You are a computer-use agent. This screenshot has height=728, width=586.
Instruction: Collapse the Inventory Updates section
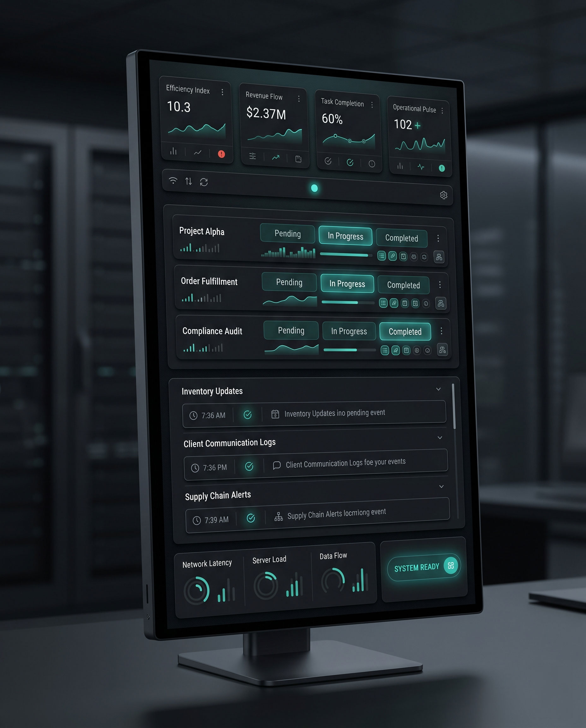click(439, 389)
